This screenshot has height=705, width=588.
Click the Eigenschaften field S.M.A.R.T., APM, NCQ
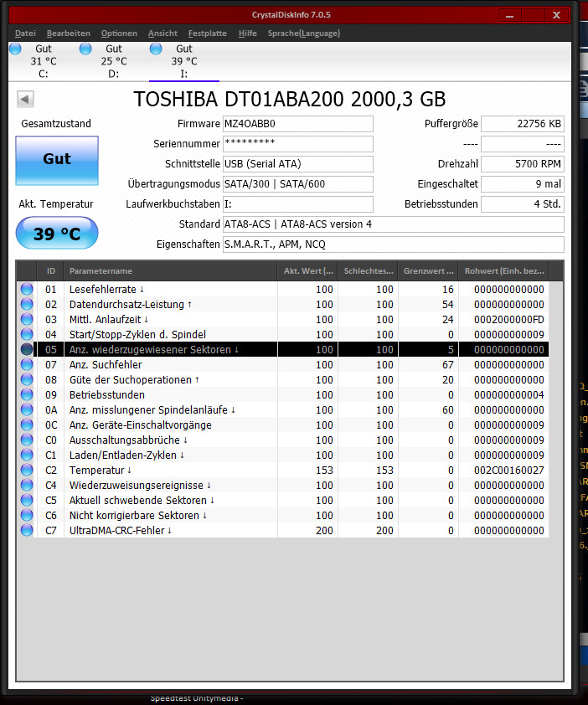(x=394, y=244)
